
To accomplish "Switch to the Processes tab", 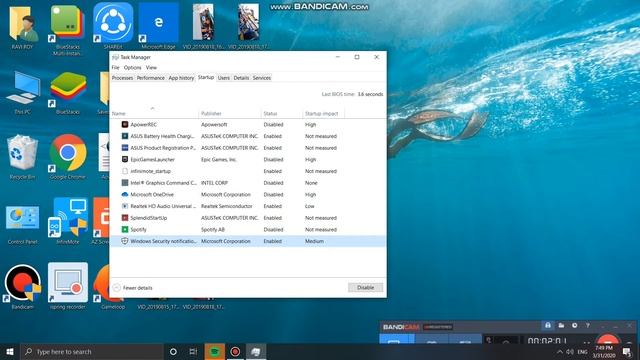I will [x=122, y=78].
